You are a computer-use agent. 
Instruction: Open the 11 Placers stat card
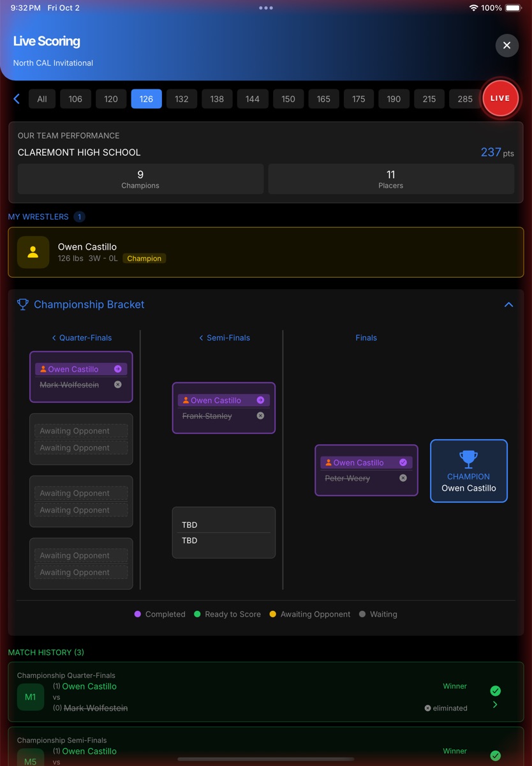391,179
